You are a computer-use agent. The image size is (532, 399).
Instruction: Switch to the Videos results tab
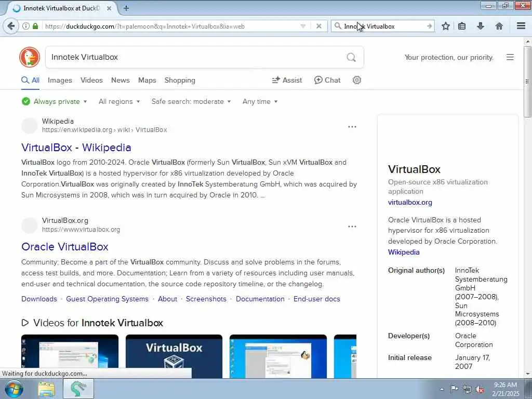91,80
